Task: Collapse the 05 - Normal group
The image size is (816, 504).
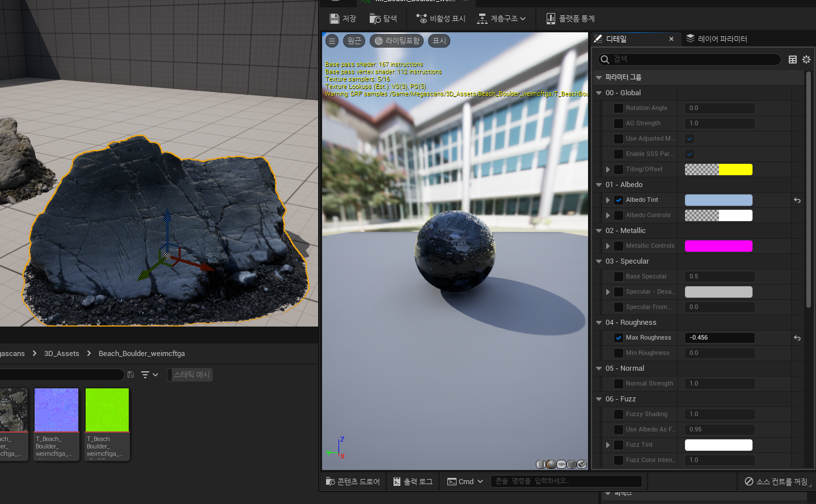Action: [599, 369]
